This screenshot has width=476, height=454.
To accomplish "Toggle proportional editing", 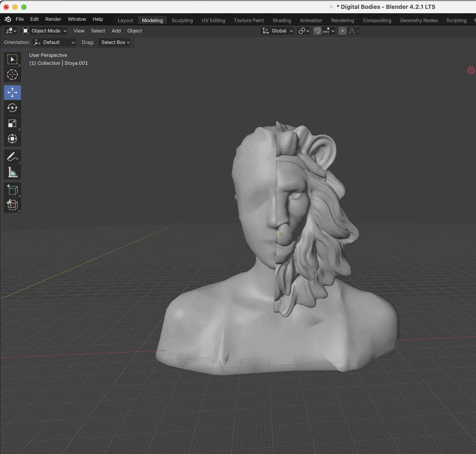I will pos(342,31).
